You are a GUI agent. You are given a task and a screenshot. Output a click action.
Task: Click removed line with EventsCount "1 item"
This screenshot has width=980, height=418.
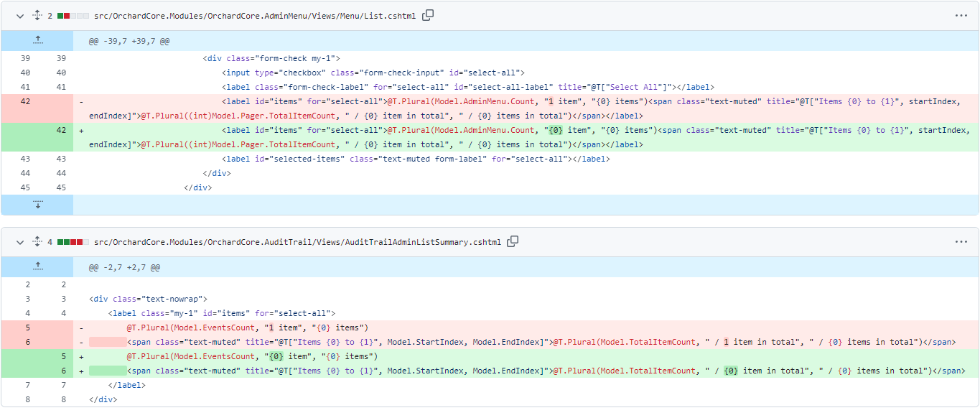(x=248, y=328)
